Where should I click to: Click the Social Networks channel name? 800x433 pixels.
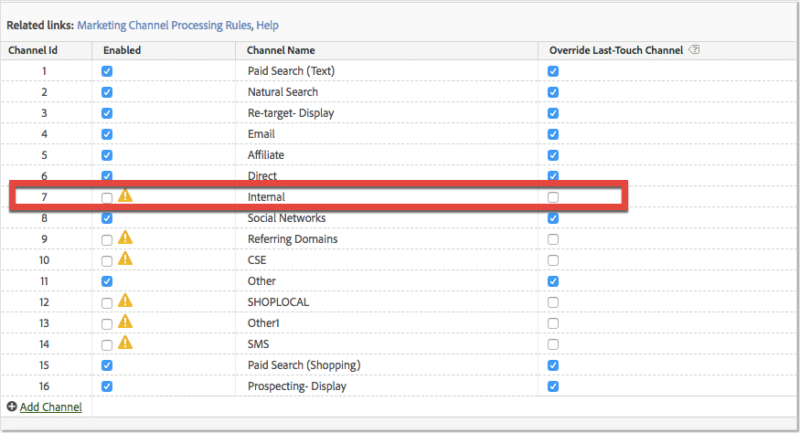(287, 218)
